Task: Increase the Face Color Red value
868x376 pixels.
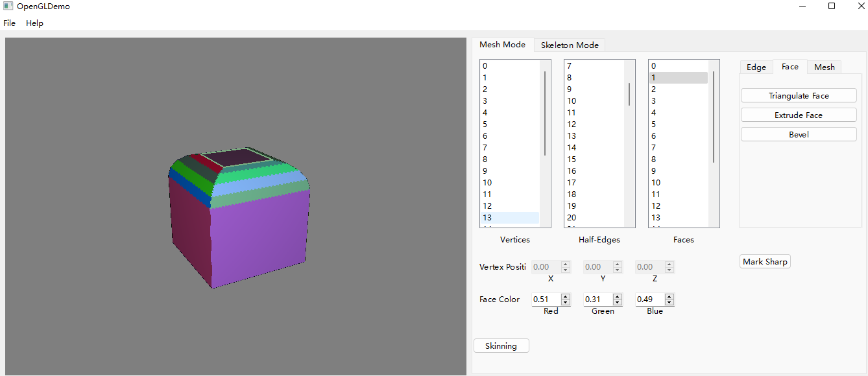Action: pos(564,296)
